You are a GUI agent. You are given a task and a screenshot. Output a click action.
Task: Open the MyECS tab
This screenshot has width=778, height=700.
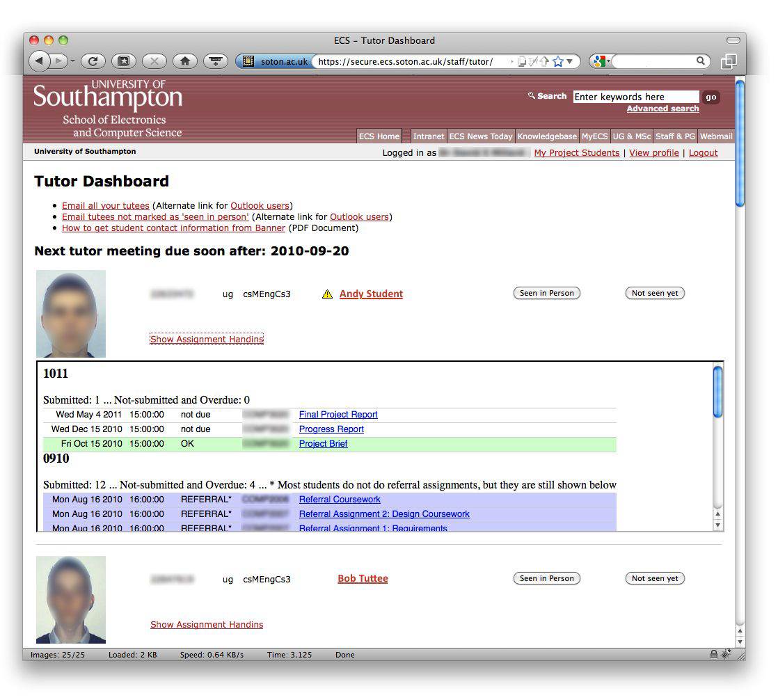tap(594, 136)
